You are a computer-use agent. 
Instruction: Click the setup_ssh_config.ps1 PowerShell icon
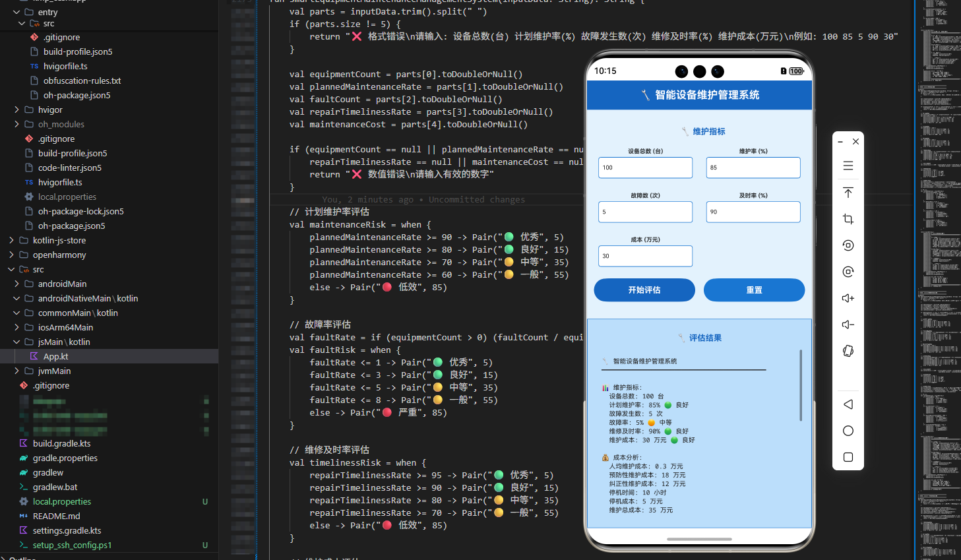click(x=24, y=545)
